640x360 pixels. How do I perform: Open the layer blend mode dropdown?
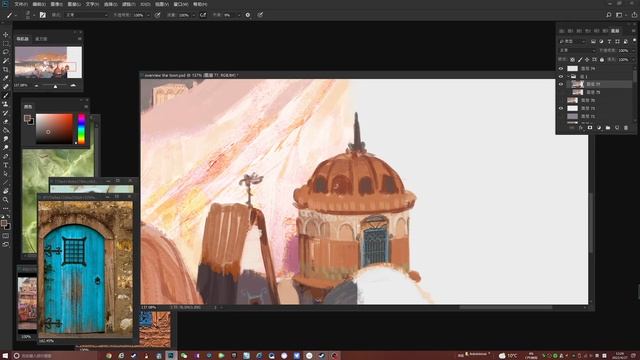tap(577, 50)
